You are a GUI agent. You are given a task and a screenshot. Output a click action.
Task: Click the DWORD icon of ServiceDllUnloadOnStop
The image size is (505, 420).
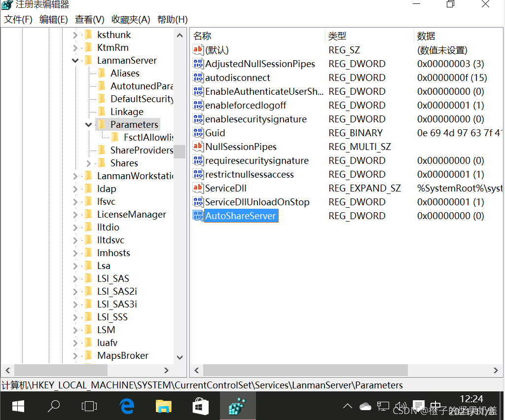(x=198, y=202)
